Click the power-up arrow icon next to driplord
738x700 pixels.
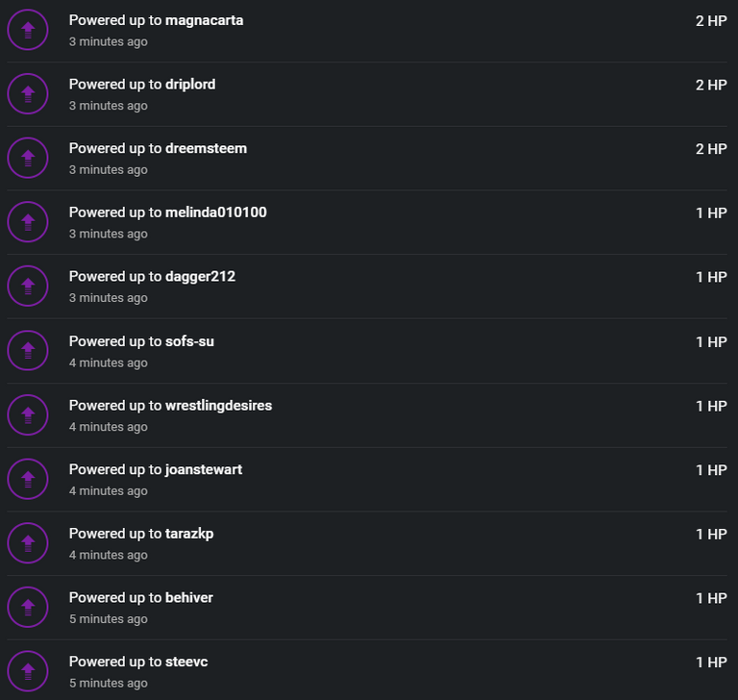[x=28, y=93]
